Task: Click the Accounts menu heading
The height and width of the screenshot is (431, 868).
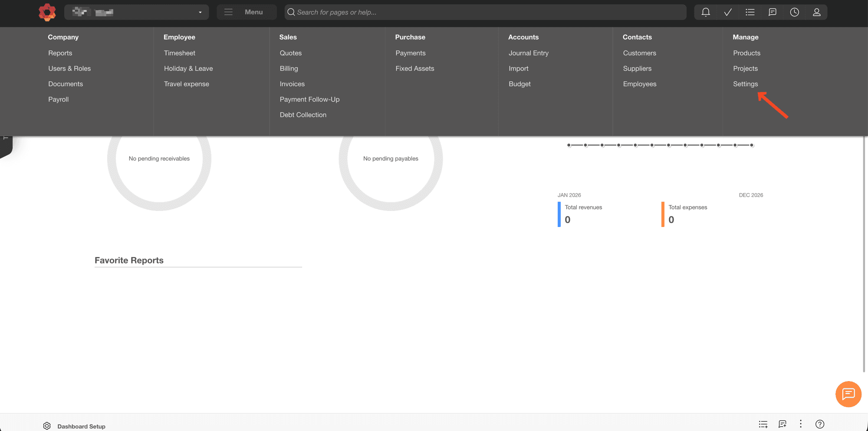Action: tap(523, 37)
